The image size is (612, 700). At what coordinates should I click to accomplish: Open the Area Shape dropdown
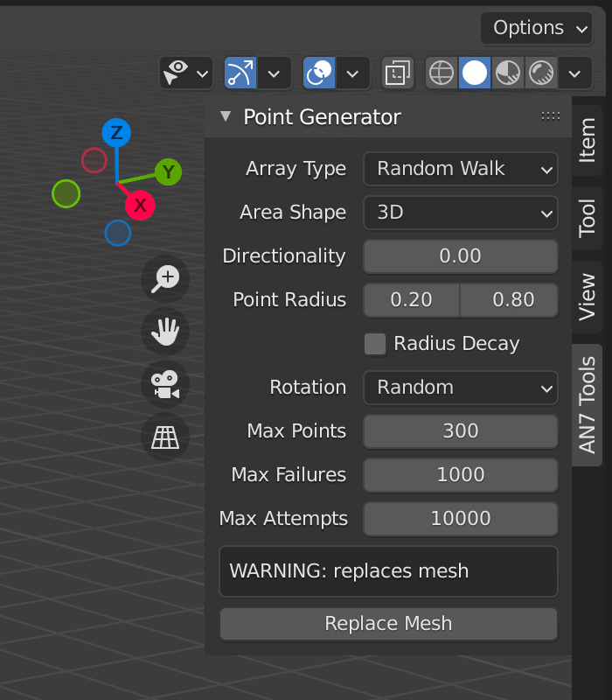pyautogui.click(x=461, y=213)
